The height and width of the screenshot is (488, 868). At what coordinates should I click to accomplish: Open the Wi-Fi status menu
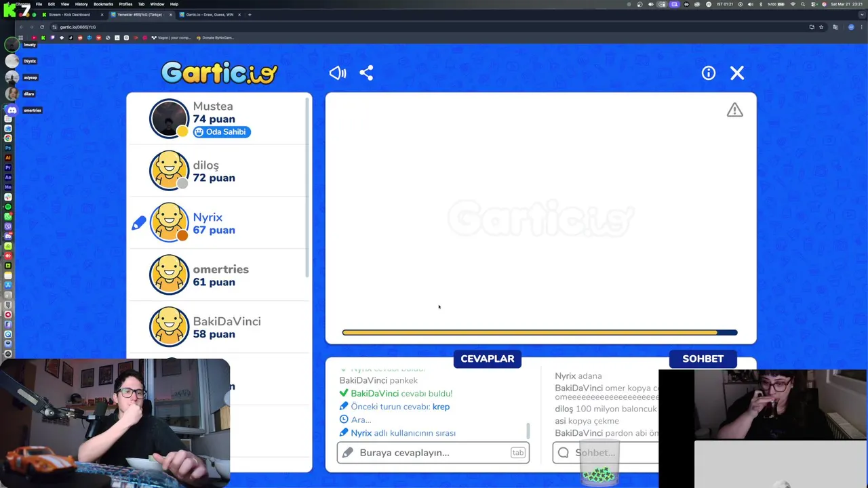click(793, 4)
